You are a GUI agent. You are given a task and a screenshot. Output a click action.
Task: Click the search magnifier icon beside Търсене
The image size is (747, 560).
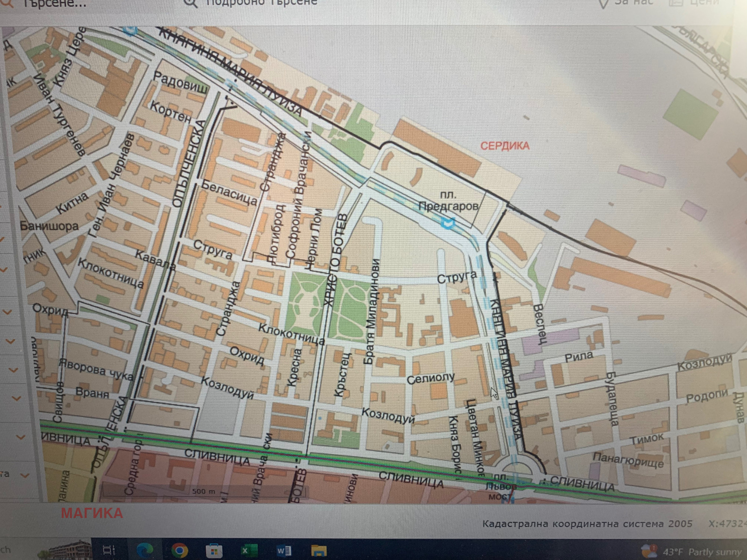click(6, 3)
